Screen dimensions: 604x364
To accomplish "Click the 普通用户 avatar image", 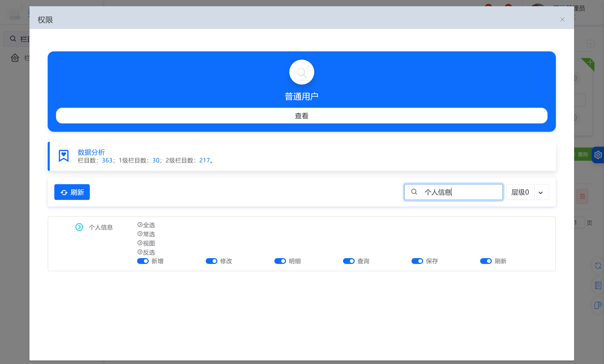I will click(x=302, y=72).
